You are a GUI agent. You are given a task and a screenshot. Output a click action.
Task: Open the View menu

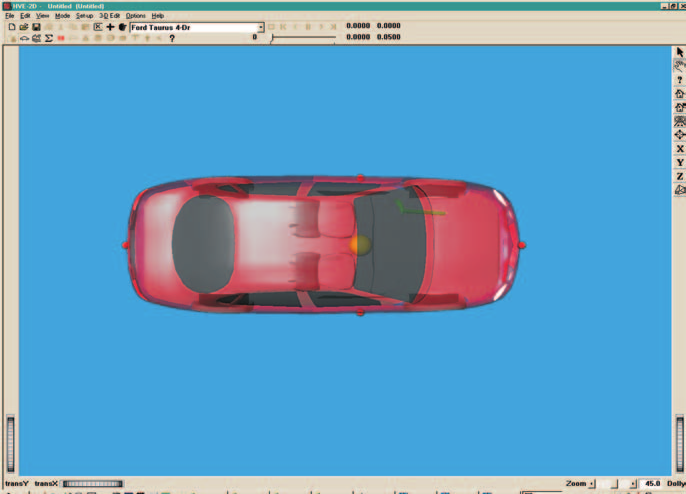(42, 16)
